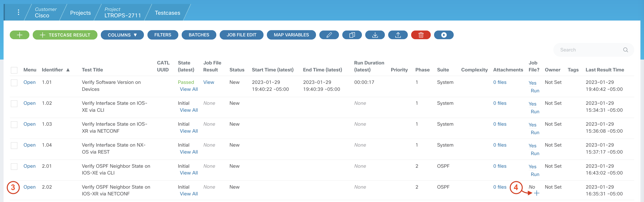This screenshot has height=202, width=644.
Task: Check the box for testcase 2.01
Action: [x=14, y=166]
